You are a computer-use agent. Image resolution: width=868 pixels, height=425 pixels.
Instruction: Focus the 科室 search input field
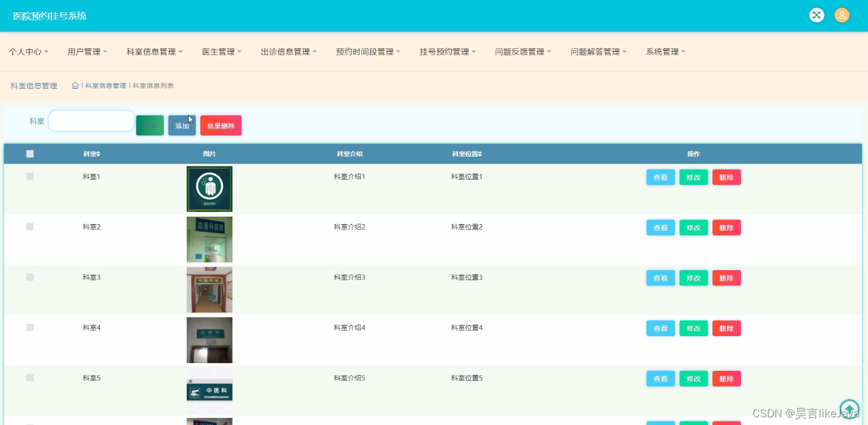[91, 121]
